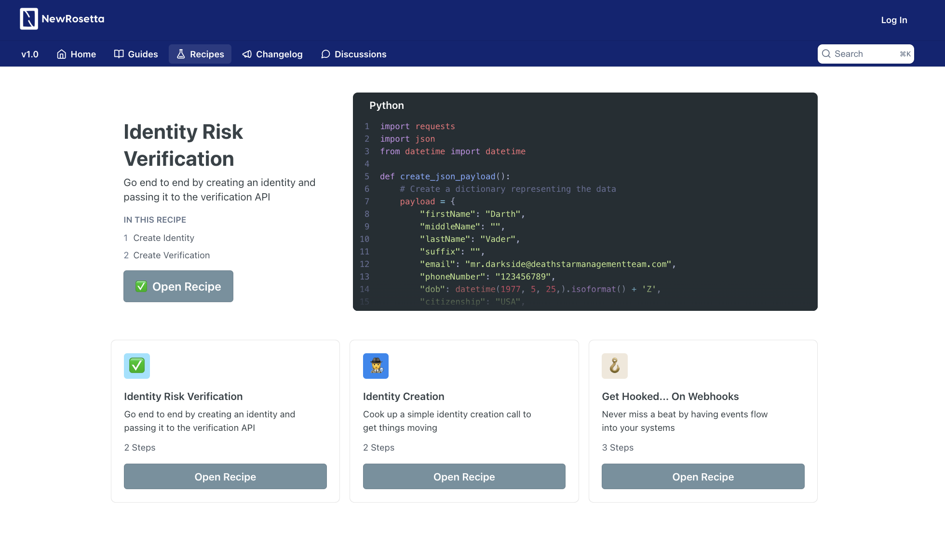This screenshot has height=560, width=945.
Task: Click the Log In link
Action: coord(894,20)
